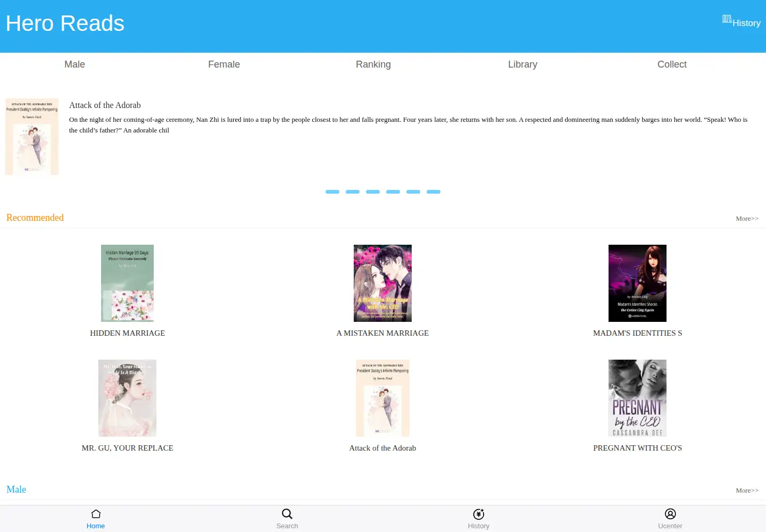The image size is (766, 532).
Task: Click the Hero Reads site title
Action: [x=65, y=23]
